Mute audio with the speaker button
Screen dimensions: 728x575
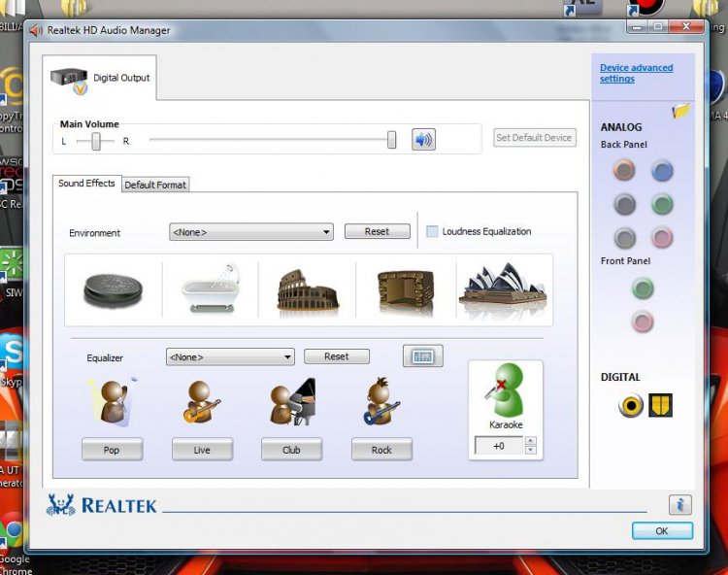[x=423, y=139]
